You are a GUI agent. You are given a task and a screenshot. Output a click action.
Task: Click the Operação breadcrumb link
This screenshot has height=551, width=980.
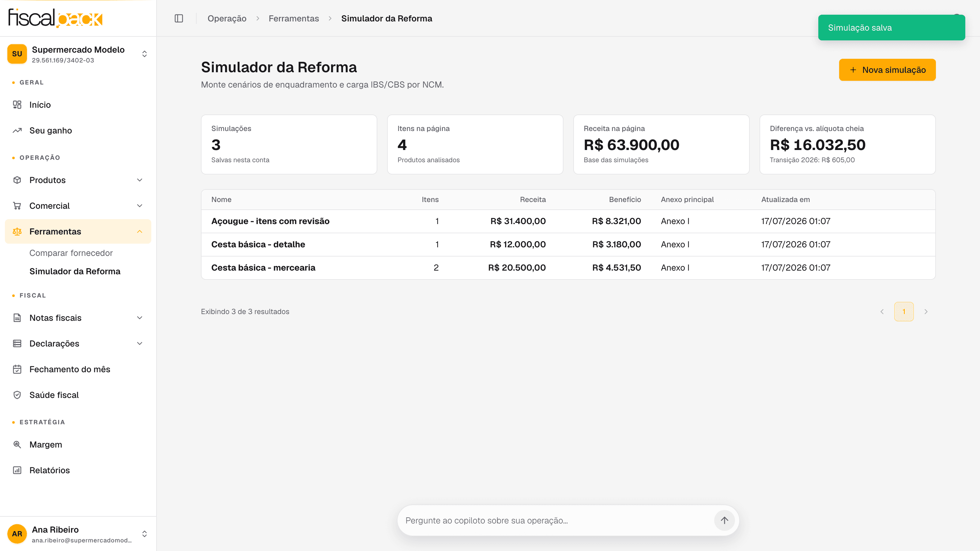(x=227, y=18)
